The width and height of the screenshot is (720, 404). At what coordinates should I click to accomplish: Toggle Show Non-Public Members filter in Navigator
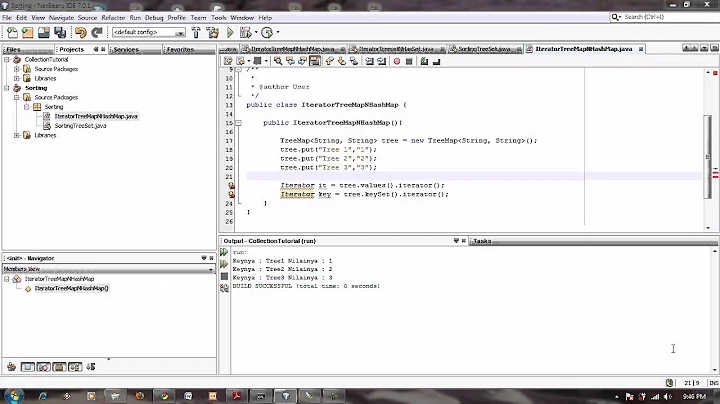pos(59,367)
